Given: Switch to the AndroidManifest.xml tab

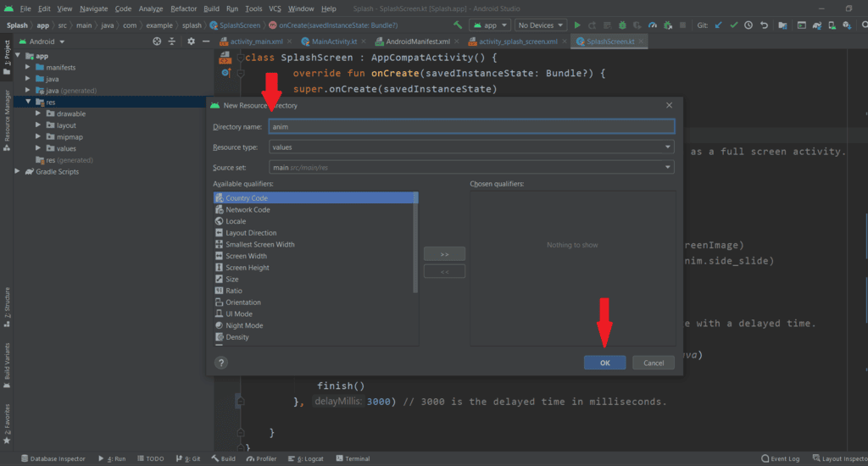Looking at the screenshot, I should pos(419,42).
